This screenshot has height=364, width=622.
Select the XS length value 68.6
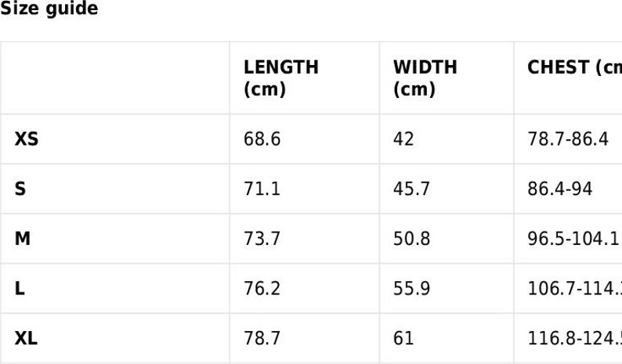[262, 139]
